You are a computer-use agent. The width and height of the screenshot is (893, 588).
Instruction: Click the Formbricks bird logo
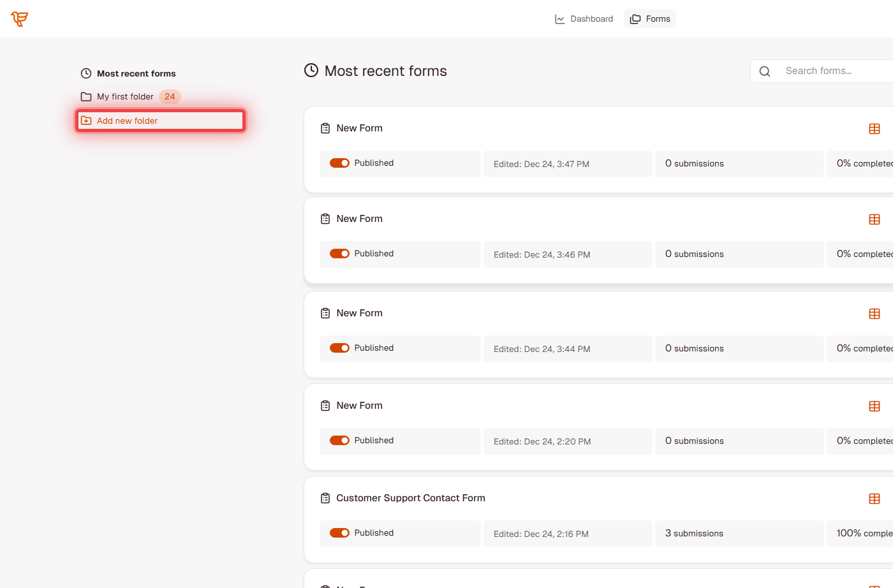(x=19, y=18)
